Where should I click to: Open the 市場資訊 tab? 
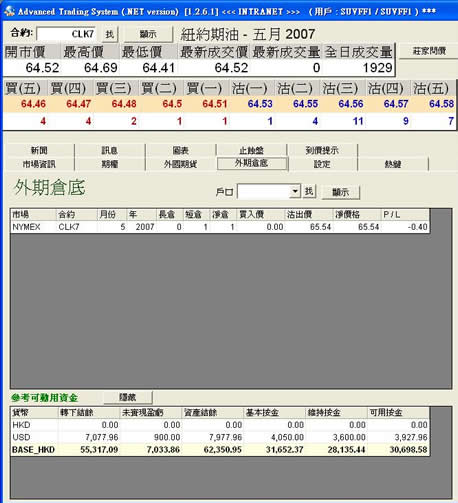pyautogui.click(x=39, y=164)
